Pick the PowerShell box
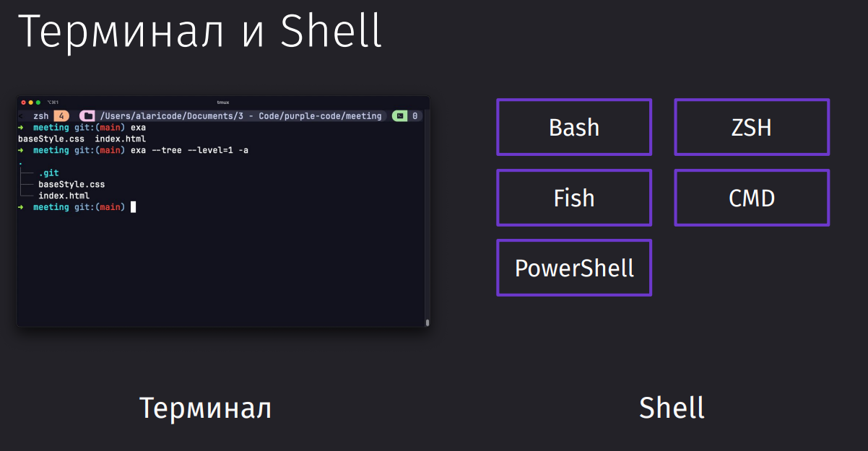 pyautogui.click(x=574, y=268)
